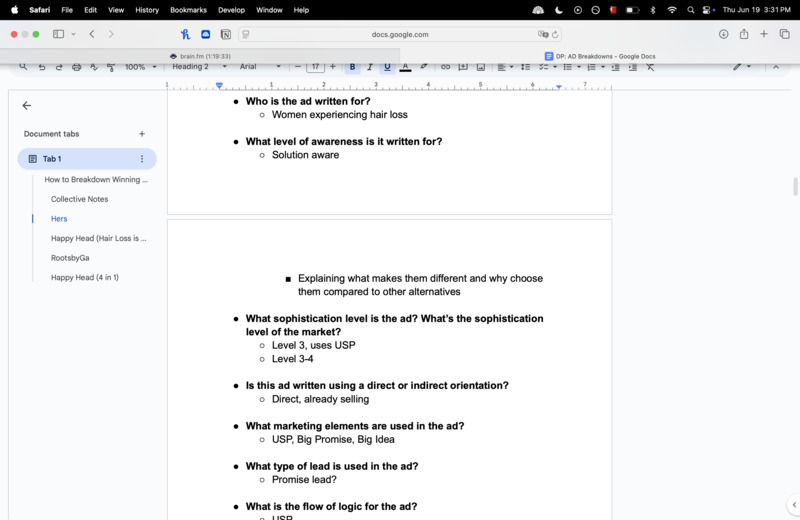
Task: Print the document
Action: [77, 67]
